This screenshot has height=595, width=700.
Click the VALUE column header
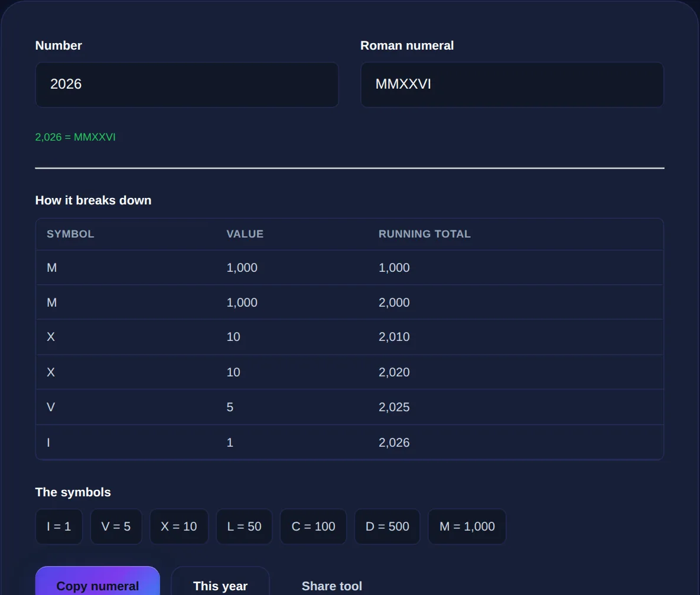click(x=245, y=234)
